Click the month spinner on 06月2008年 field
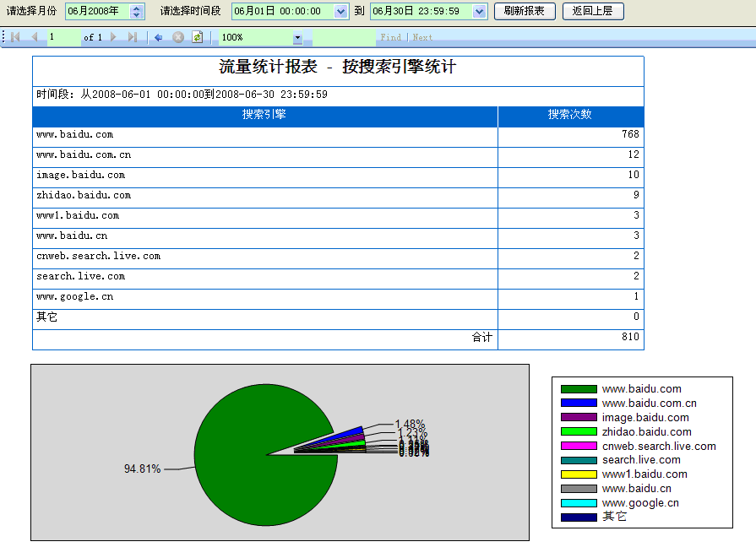 pyautogui.click(x=137, y=11)
